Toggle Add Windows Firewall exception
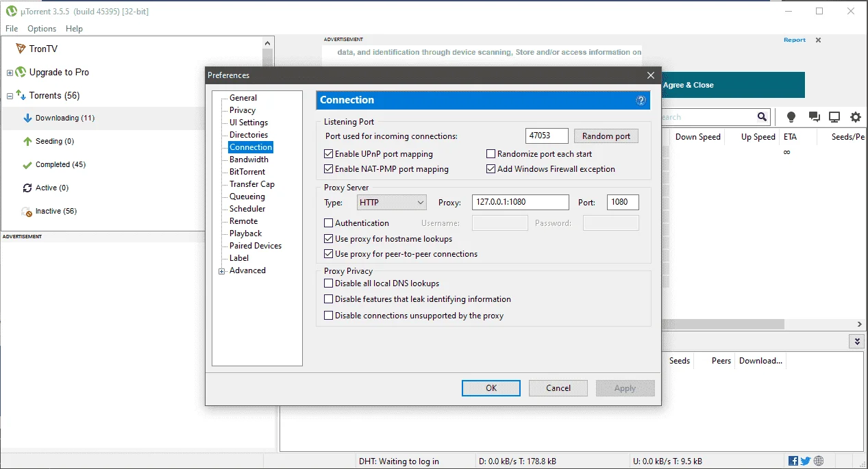 (491, 169)
